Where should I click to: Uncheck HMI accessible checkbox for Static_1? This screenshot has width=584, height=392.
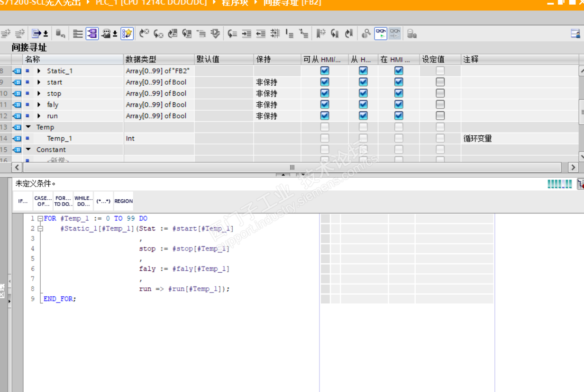click(325, 71)
